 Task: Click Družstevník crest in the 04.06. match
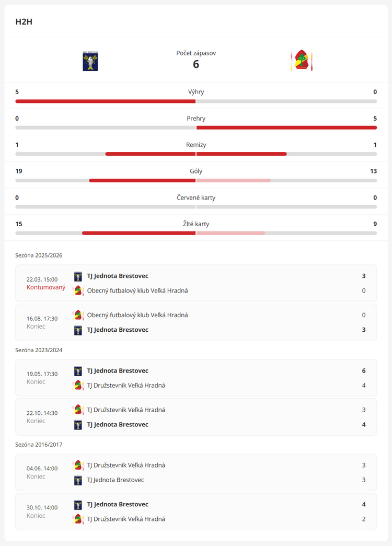click(x=78, y=465)
